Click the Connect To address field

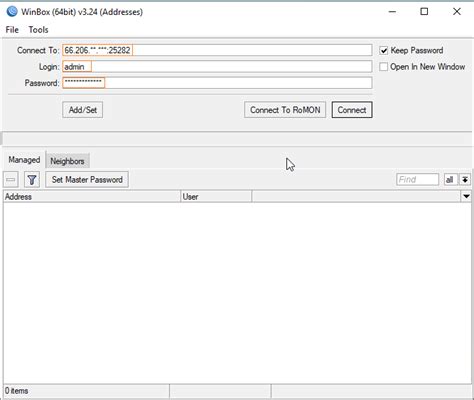coord(217,50)
